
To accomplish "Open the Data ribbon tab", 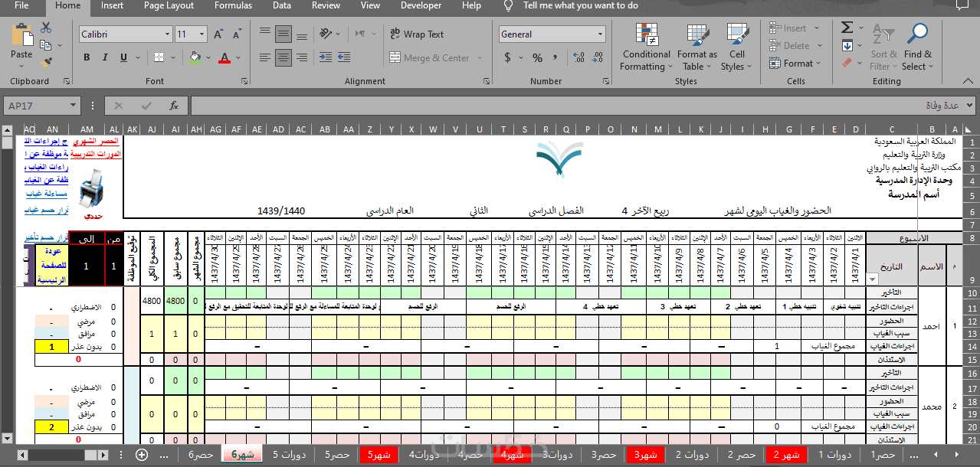I will (x=282, y=5).
